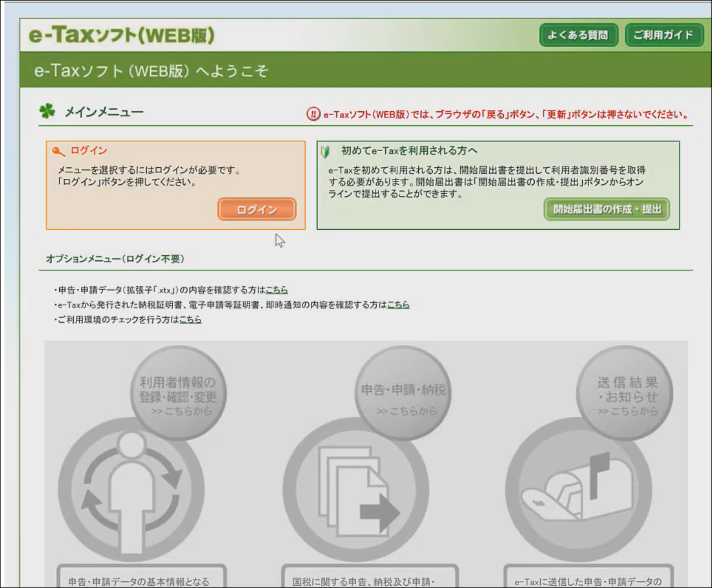Click 国税に関する申告、納税及び申請 description box
The height and width of the screenshot is (588, 712).
(370, 576)
